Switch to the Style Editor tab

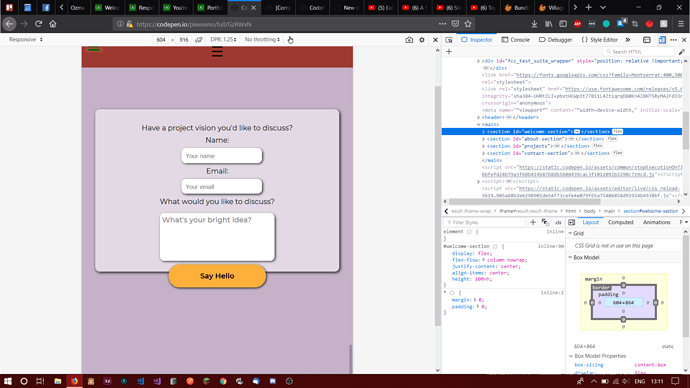pos(599,40)
